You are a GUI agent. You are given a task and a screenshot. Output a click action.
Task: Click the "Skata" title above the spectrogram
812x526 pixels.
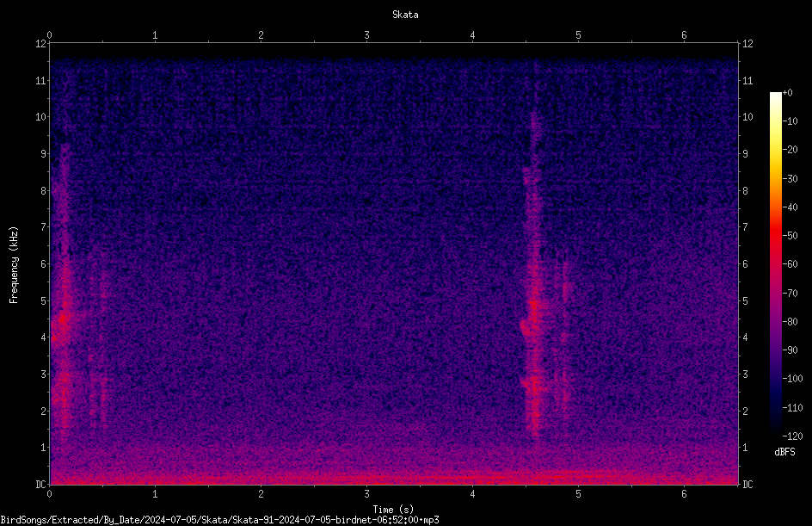405,15
